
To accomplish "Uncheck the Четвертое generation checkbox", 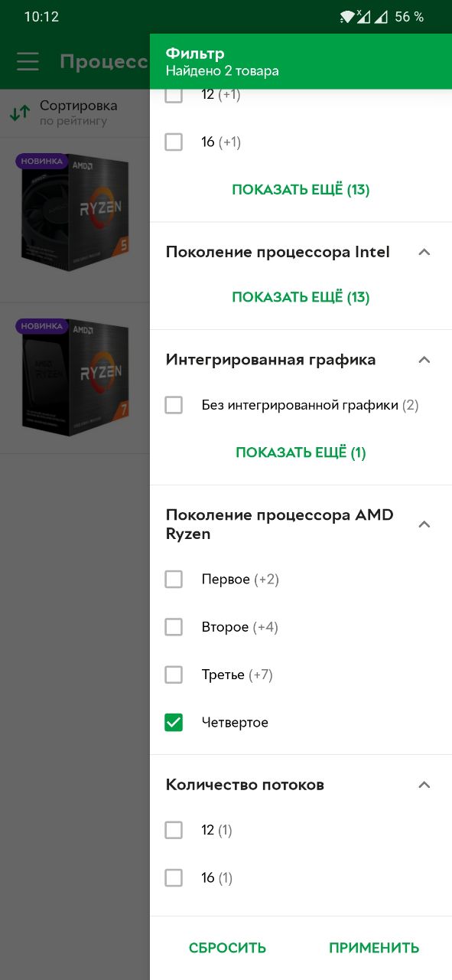I will tap(174, 722).
